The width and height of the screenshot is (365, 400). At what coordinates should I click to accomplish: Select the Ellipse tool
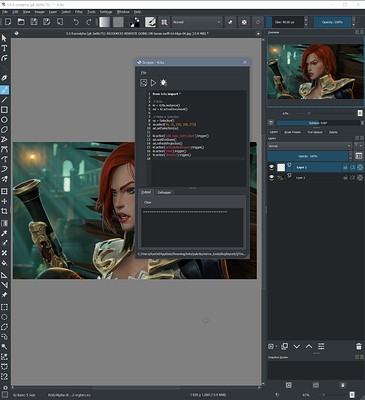tap(4, 119)
